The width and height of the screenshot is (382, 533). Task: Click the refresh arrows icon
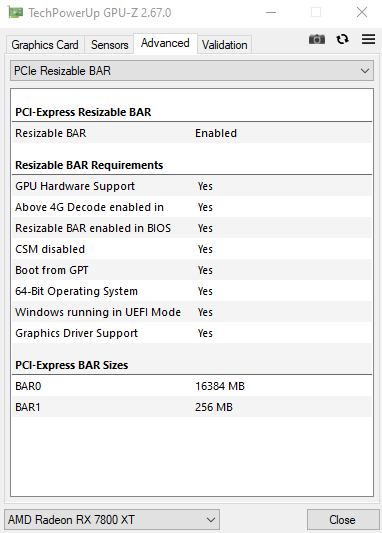(x=342, y=39)
